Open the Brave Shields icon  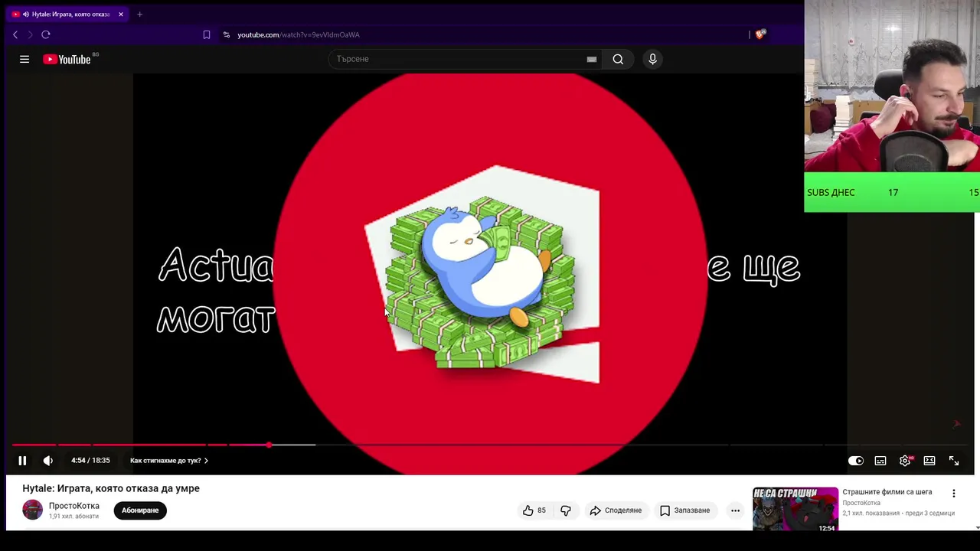760,34
